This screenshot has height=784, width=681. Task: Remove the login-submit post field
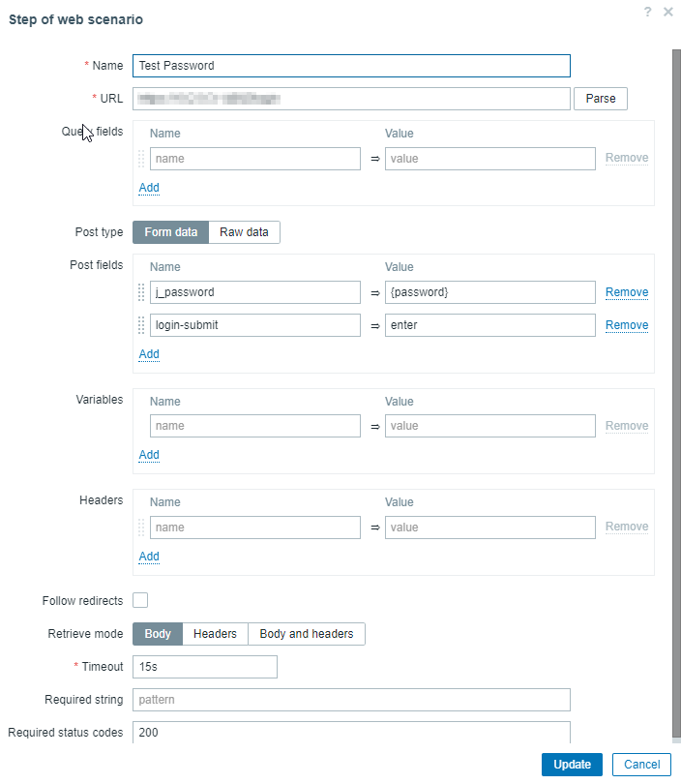(x=627, y=325)
